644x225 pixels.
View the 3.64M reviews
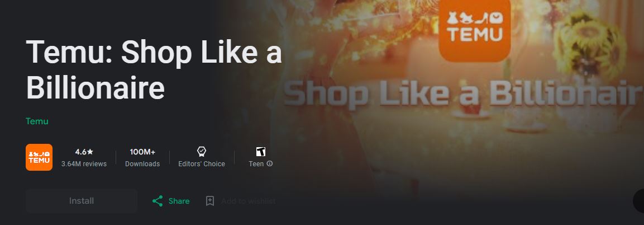coord(84,163)
